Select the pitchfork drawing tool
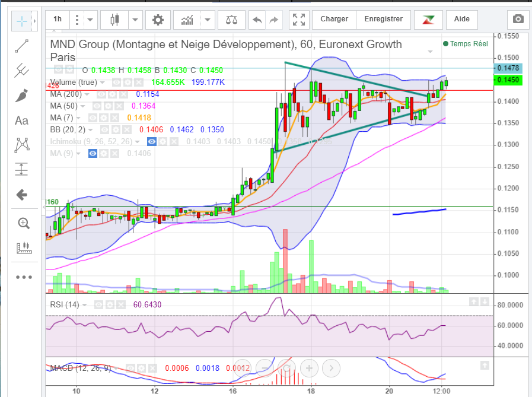 pos(22,71)
